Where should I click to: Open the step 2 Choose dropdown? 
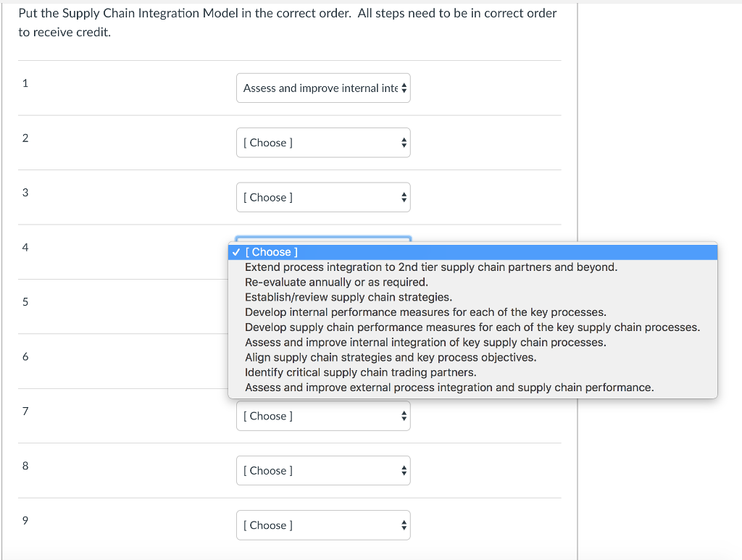coord(323,143)
